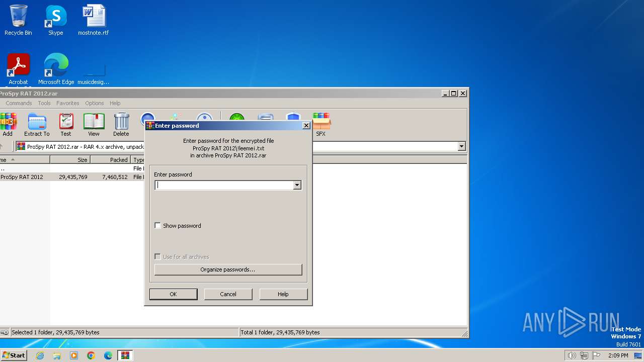644x362 pixels.
Task: Open File Explorer from the taskbar
Action: pos(57,355)
